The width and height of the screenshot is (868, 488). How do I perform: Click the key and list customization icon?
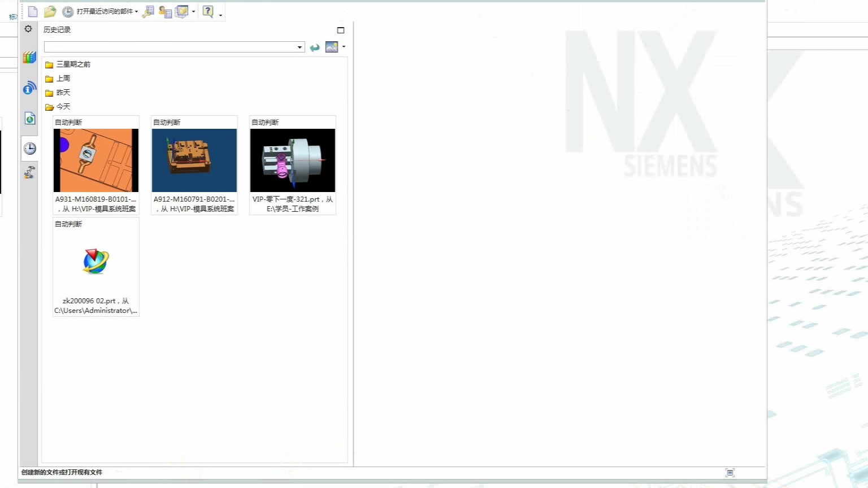pyautogui.click(x=148, y=11)
